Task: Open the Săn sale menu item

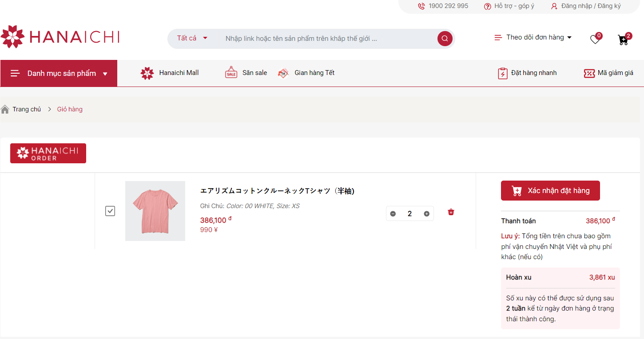Action: (246, 72)
